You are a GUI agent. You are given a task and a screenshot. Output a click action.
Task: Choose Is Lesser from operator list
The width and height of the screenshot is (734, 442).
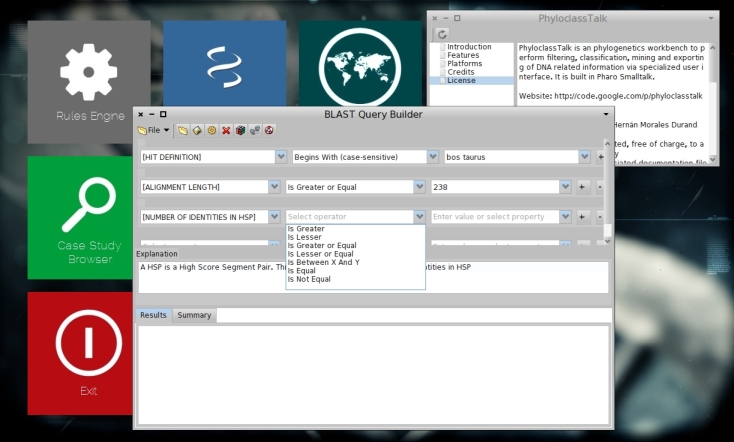point(304,237)
